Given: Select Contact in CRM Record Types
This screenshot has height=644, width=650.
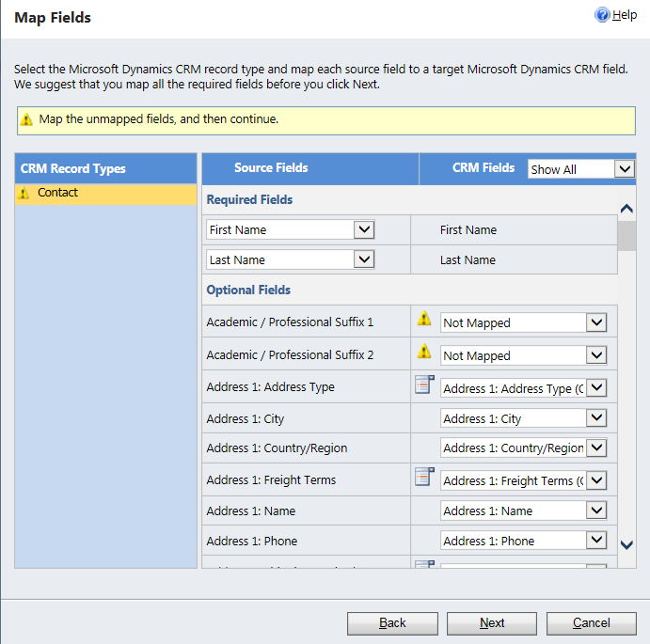Looking at the screenshot, I should [x=105, y=194].
